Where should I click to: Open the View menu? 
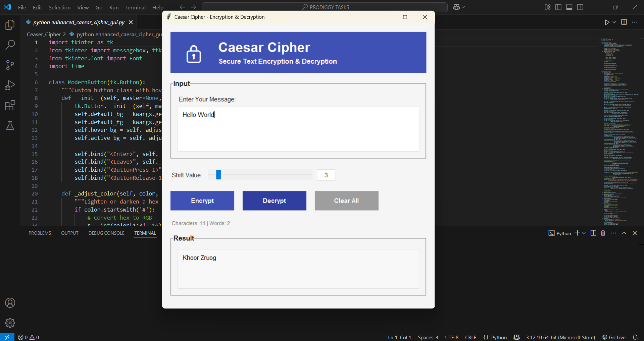click(83, 7)
